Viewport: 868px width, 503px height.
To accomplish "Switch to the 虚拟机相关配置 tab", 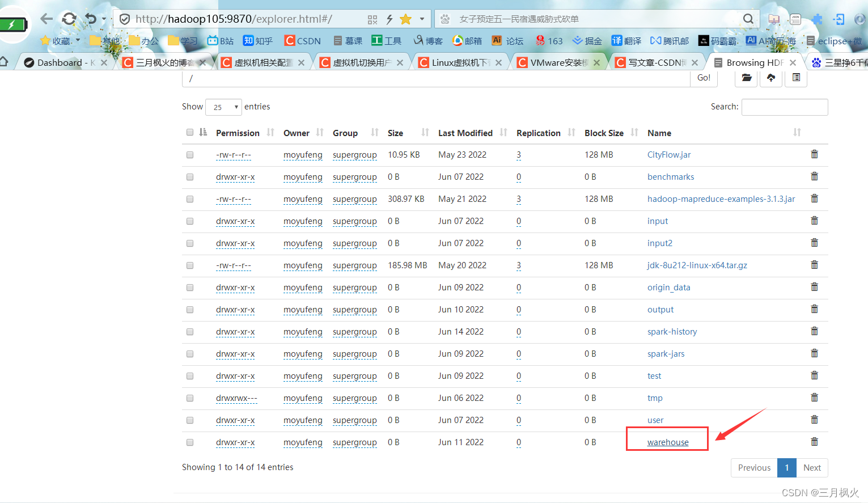I will (264, 62).
